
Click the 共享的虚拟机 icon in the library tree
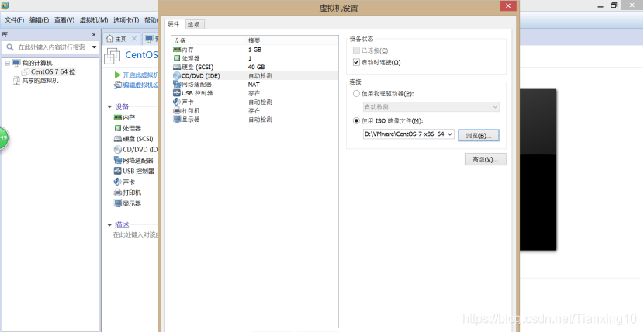tap(16, 81)
